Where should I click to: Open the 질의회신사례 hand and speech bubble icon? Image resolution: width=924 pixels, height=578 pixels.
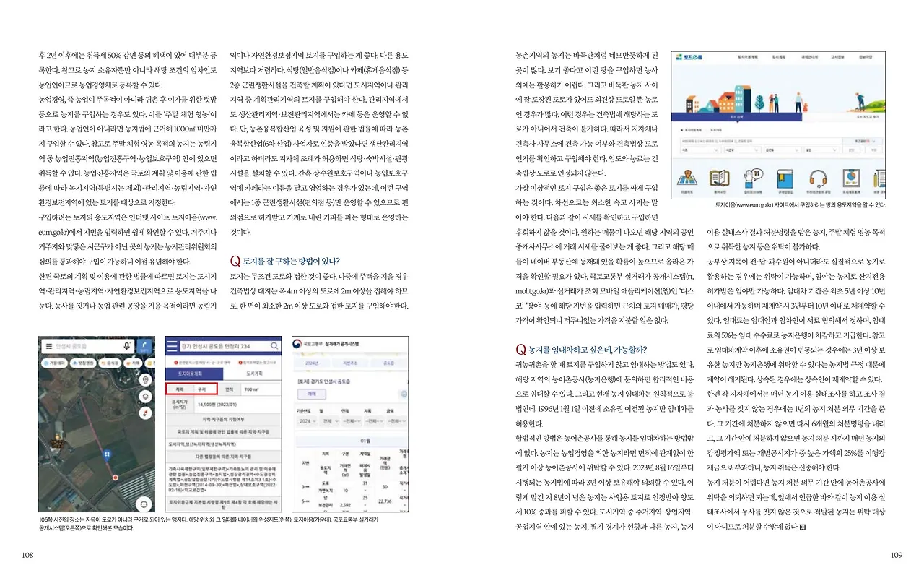752,178
